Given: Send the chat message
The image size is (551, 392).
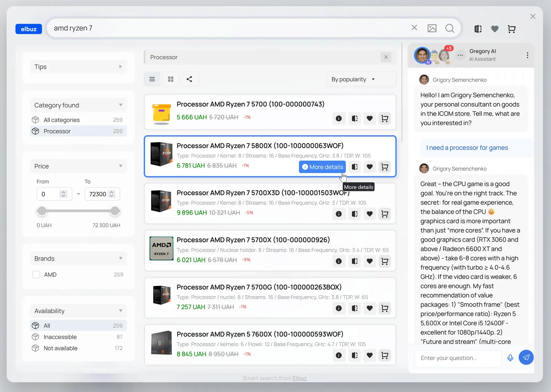Looking at the screenshot, I should click(x=526, y=357).
